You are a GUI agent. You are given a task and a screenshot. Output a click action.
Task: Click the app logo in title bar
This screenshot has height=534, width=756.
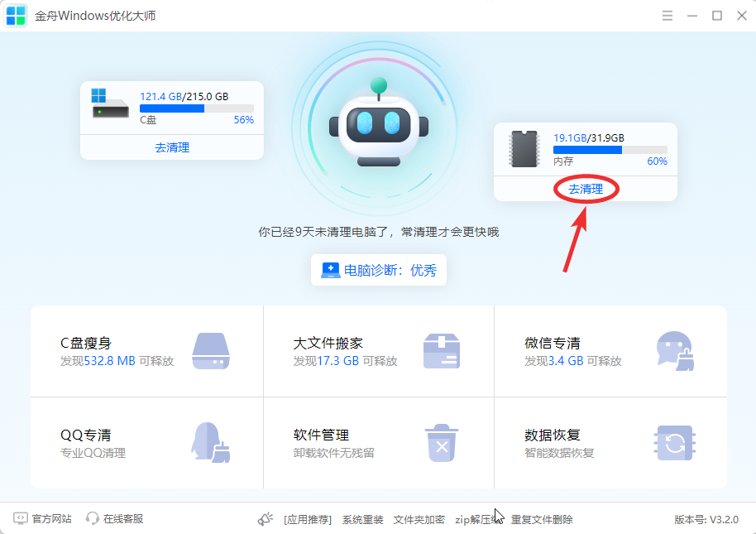[16, 16]
